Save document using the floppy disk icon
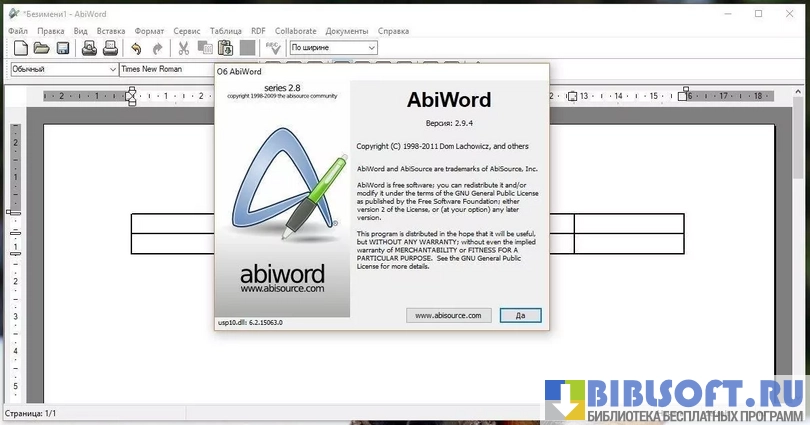The width and height of the screenshot is (810, 425). pyautogui.click(x=62, y=48)
